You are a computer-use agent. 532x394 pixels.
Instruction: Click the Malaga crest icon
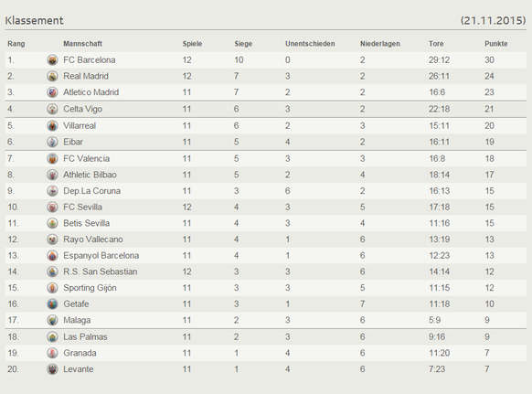point(52,320)
